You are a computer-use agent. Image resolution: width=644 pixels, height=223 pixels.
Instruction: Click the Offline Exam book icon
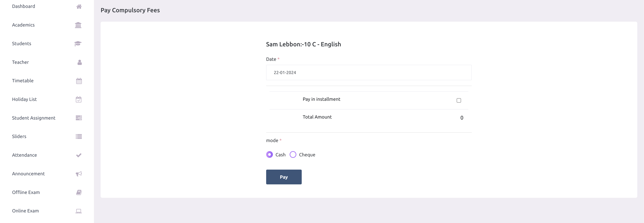[79, 192]
